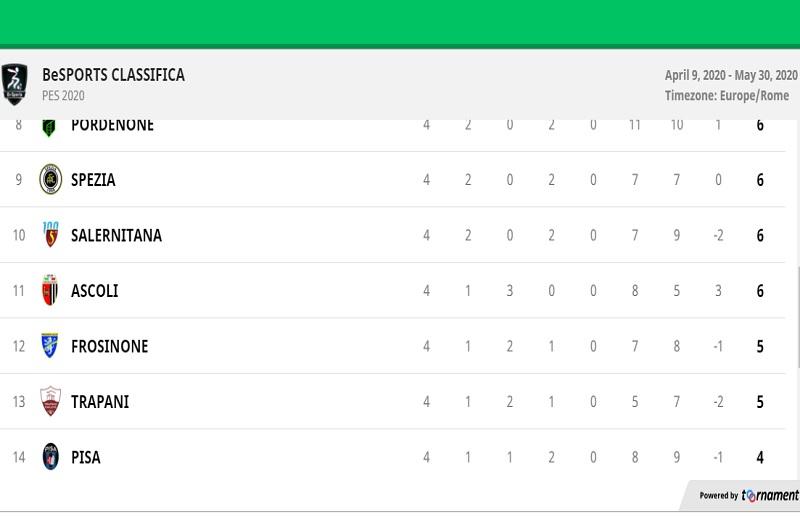Select the PISA team name
This screenshot has width=800, height=516.
click(86, 457)
